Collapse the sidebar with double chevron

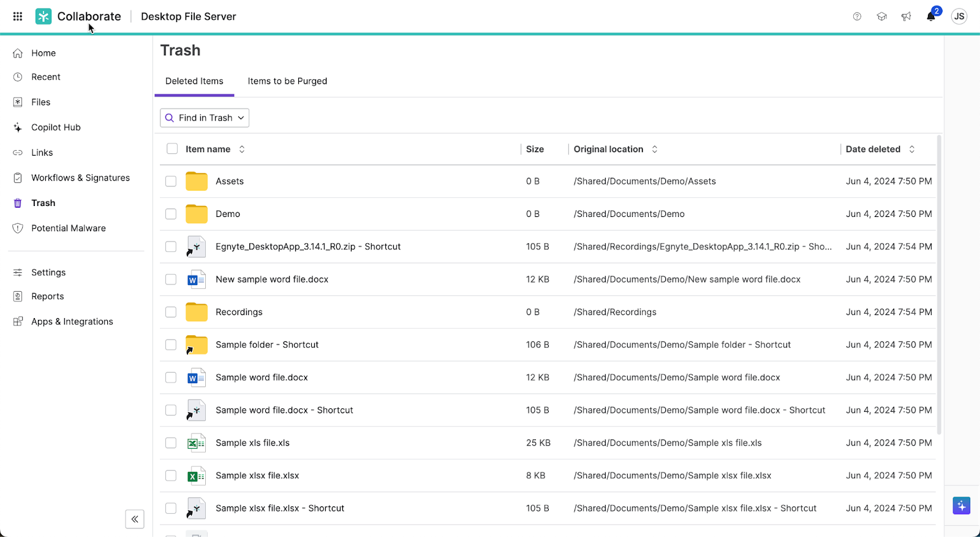135,519
